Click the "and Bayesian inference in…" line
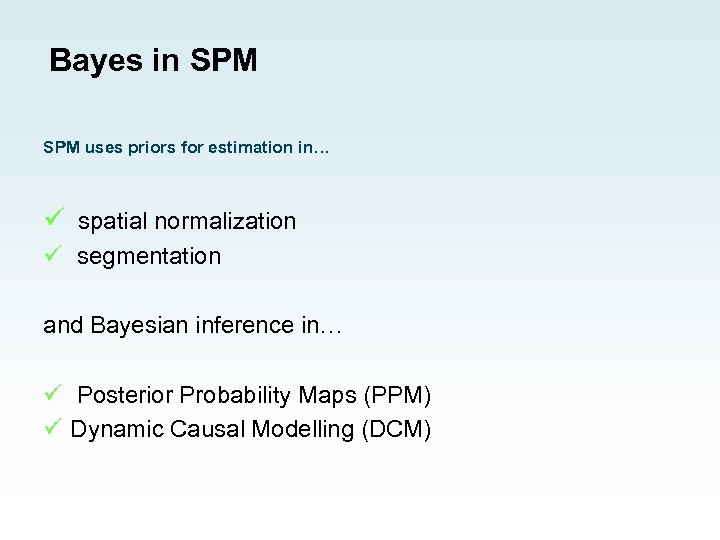 point(192,326)
